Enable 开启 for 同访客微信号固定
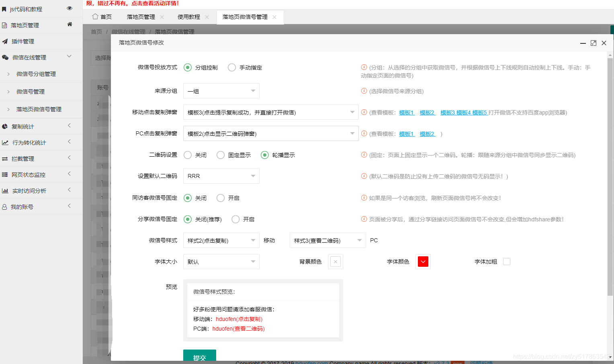 point(220,198)
